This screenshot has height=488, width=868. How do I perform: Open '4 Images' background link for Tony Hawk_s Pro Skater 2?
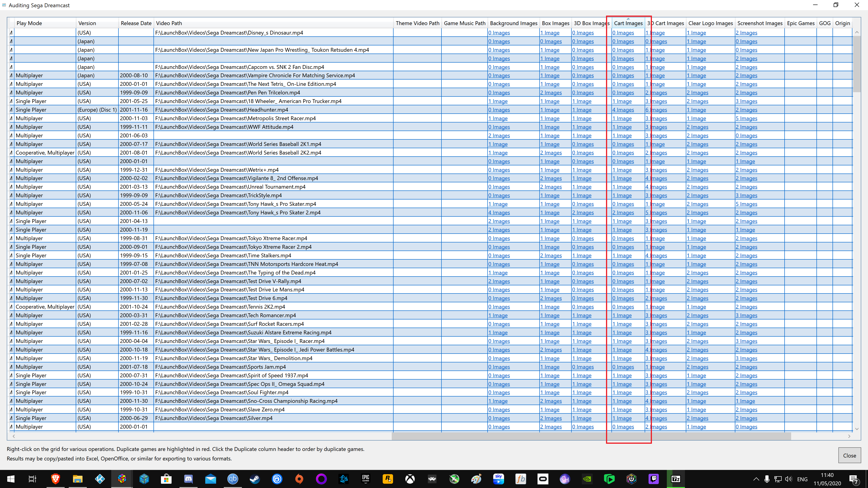click(x=499, y=213)
